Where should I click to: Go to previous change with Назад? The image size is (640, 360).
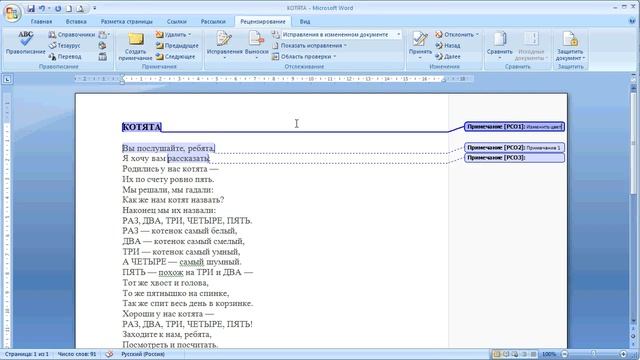448,46
